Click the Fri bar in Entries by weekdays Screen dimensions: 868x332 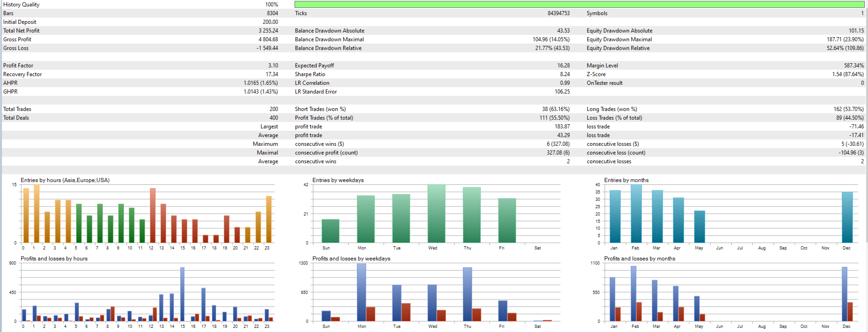click(x=507, y=221)
